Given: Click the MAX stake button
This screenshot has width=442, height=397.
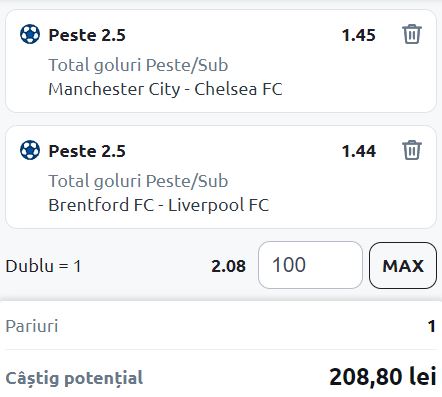Looking at the screenshot, I should click(x=403, y=265).
